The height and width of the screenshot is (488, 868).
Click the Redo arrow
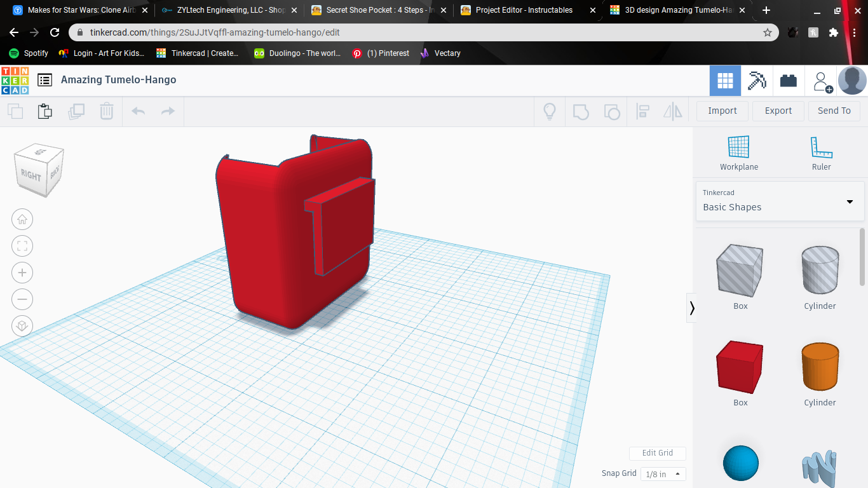[168, 111]
